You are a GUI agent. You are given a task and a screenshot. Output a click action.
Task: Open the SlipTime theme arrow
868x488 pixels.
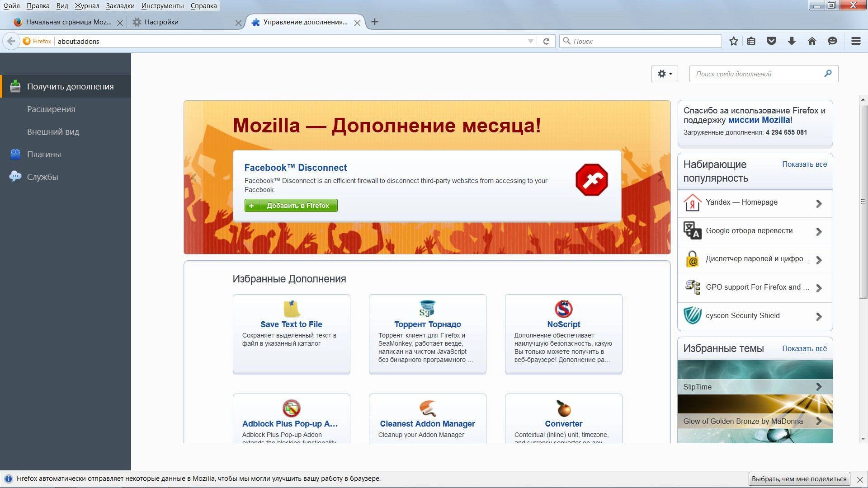819,387
